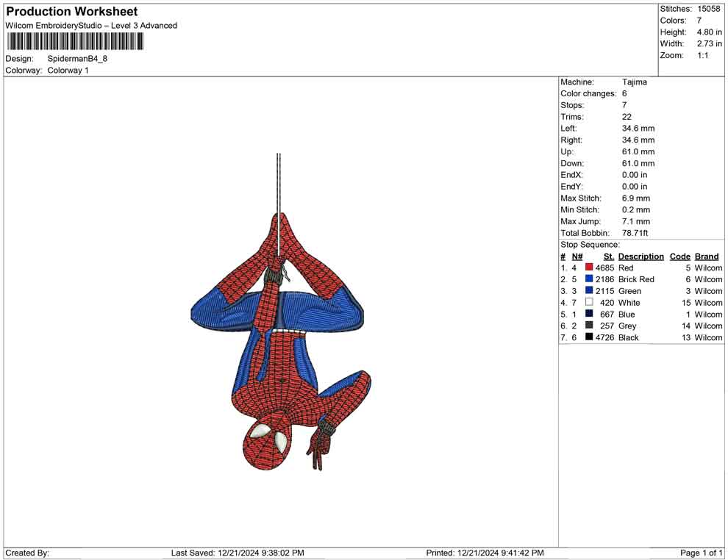This screenshot has width=728, height=560.
Task: Click the EndX value '0.00 in'
Action: point(634,175)
